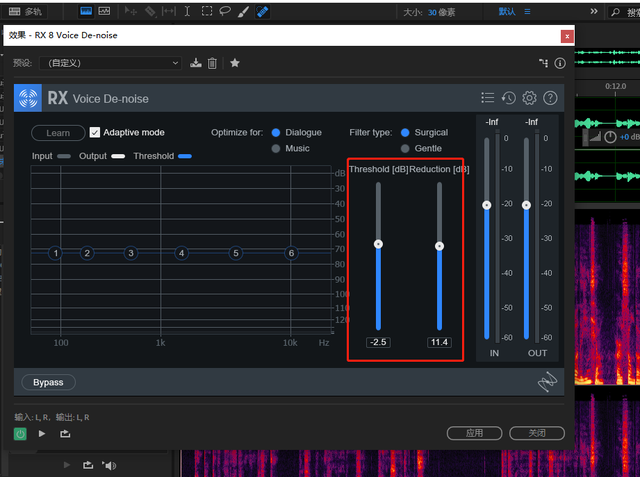
Task: Mark preset as favorite with star
Action: click(x=235, y=63)
